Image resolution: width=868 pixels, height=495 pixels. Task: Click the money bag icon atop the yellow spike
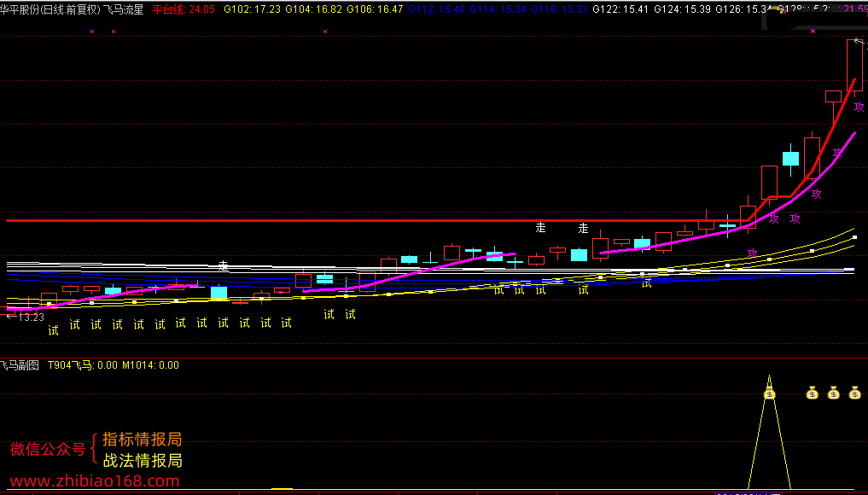(x=770, y=393)
